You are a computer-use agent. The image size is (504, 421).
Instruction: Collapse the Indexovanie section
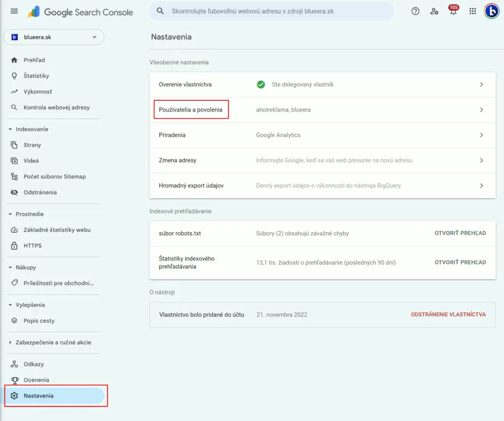(10, 129)
